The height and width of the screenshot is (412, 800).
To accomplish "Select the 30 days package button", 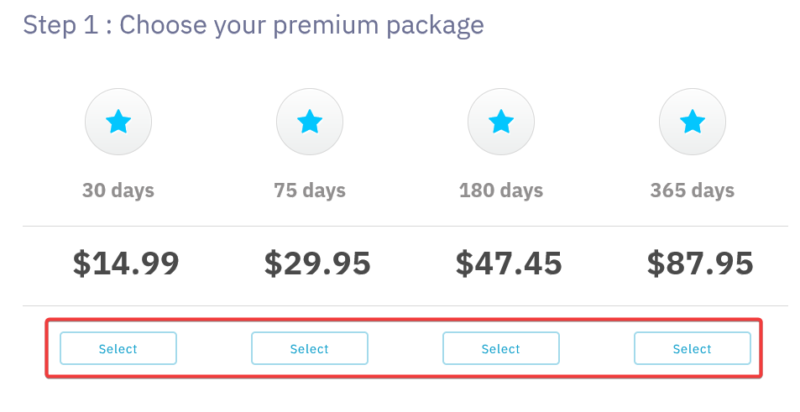I will [118, 348].
